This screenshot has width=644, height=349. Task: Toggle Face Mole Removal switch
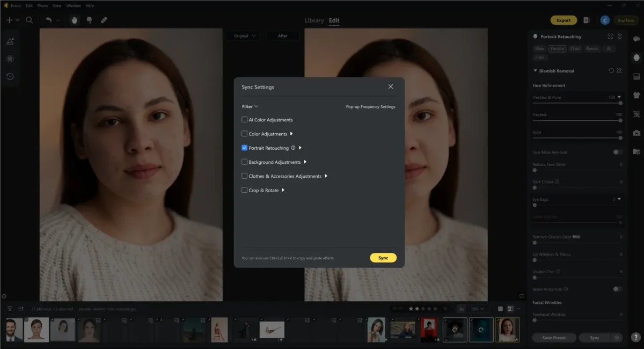point(618,152)
